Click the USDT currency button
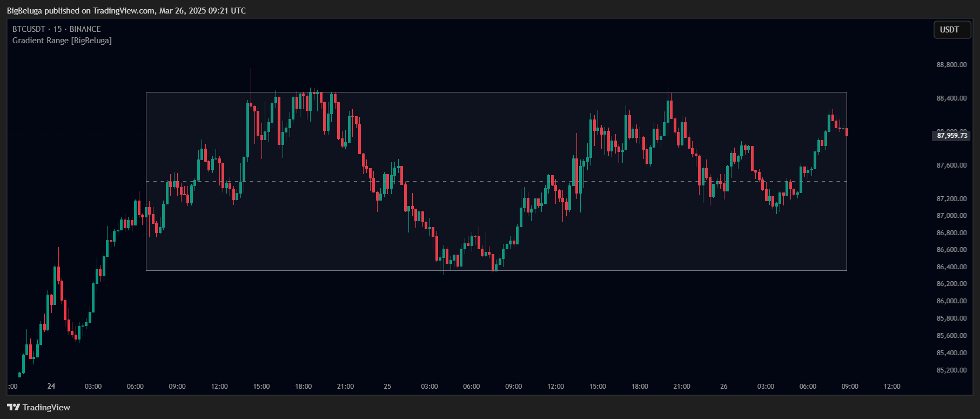 (x=952, y=30)
